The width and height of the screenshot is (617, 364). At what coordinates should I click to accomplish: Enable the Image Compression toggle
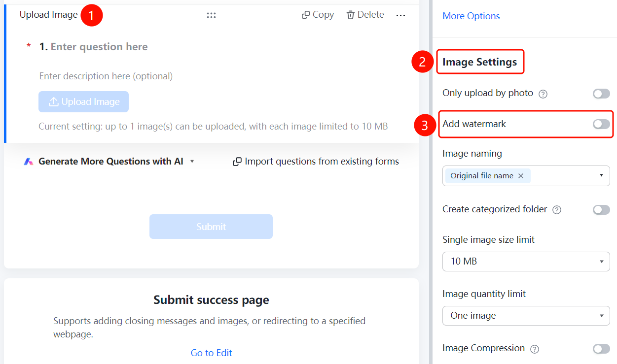[601, 349]
